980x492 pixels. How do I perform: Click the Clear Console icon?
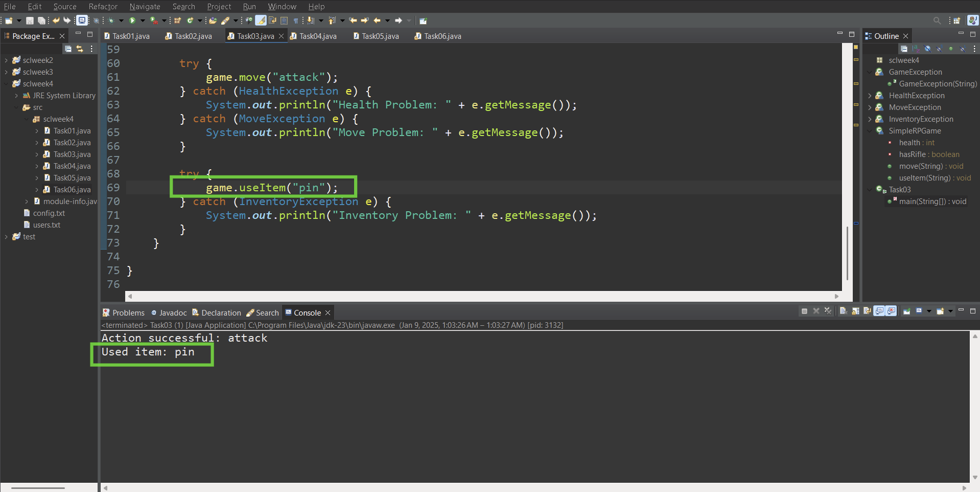tap(843, 311)
